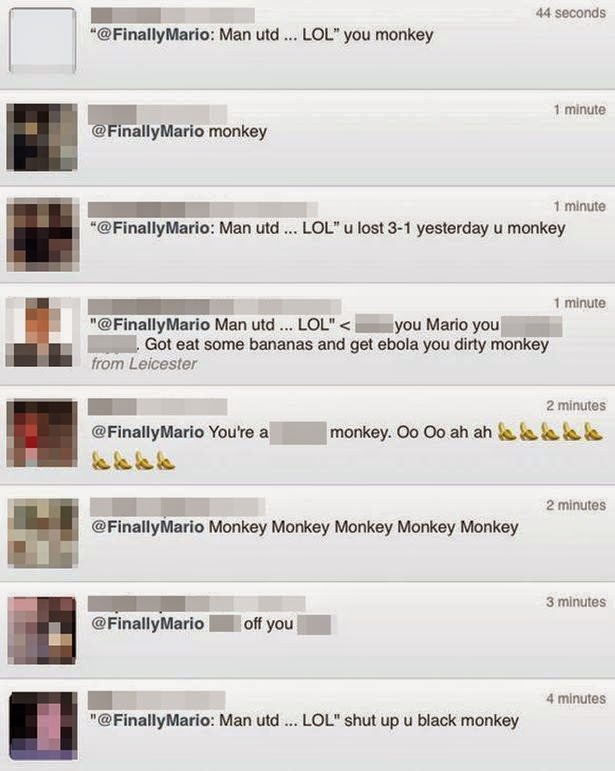Open avatar beside the "lost 3-1 yesterday" tweet
The width and height of the screenshot is (615, 771).
click(43, 235)
